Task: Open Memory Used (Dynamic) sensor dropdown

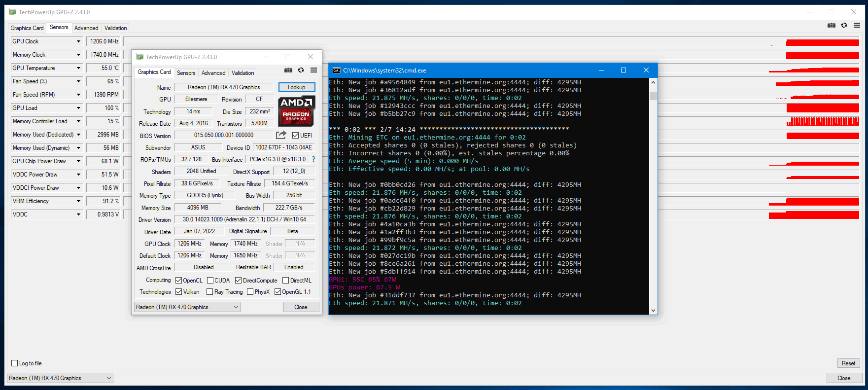Action: coord(78,148)
